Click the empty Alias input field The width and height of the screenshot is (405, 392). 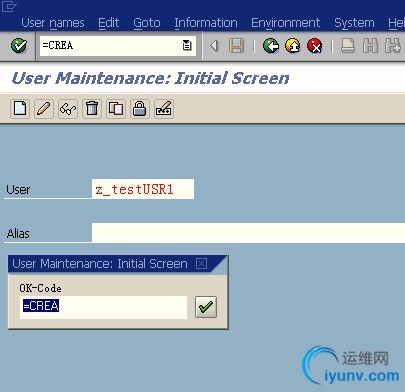(248, 233)
